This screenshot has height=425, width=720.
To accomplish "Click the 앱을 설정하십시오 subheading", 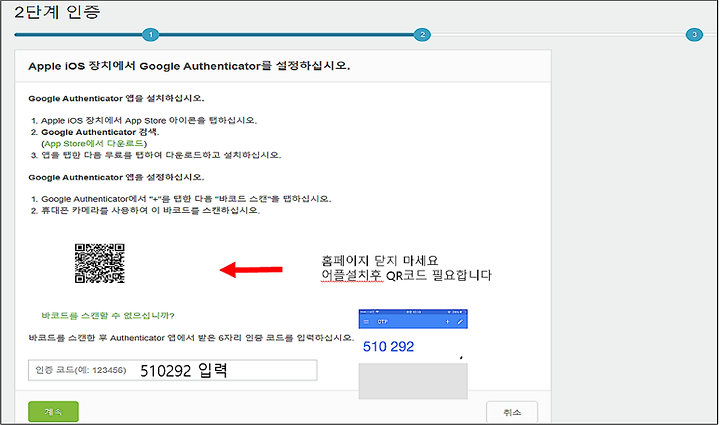I will [116, 177].
